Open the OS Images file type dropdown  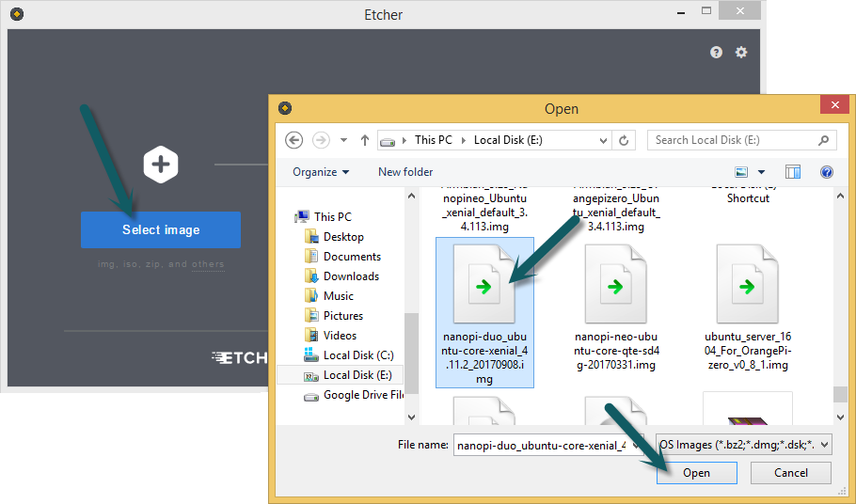pos(744,445)
